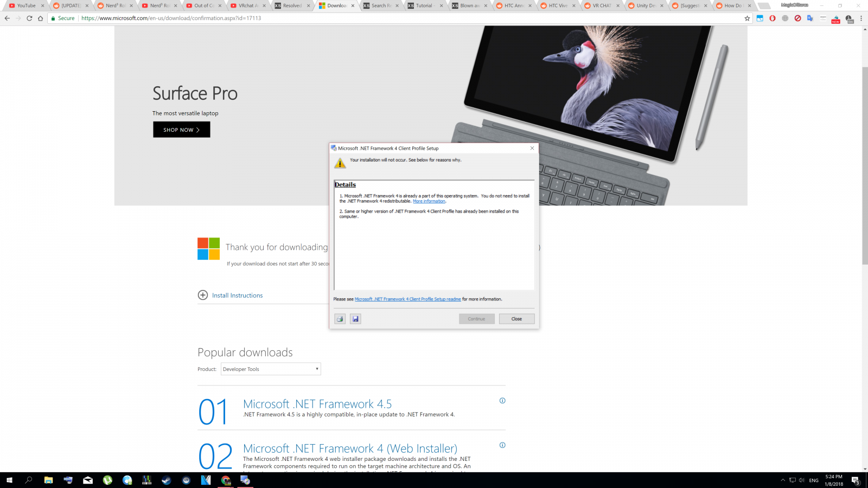Screen dimensions: 868x488
Task: Expand the Install Instructions section
Action: [x=230, y=295]
